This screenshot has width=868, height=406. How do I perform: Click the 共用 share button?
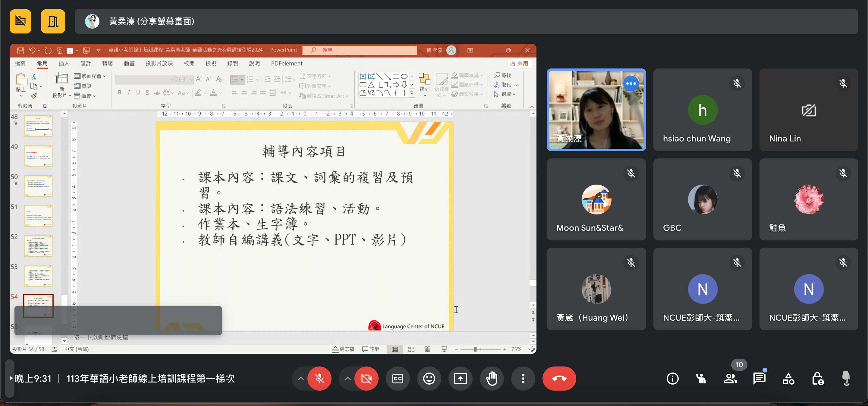click(520, 63)
